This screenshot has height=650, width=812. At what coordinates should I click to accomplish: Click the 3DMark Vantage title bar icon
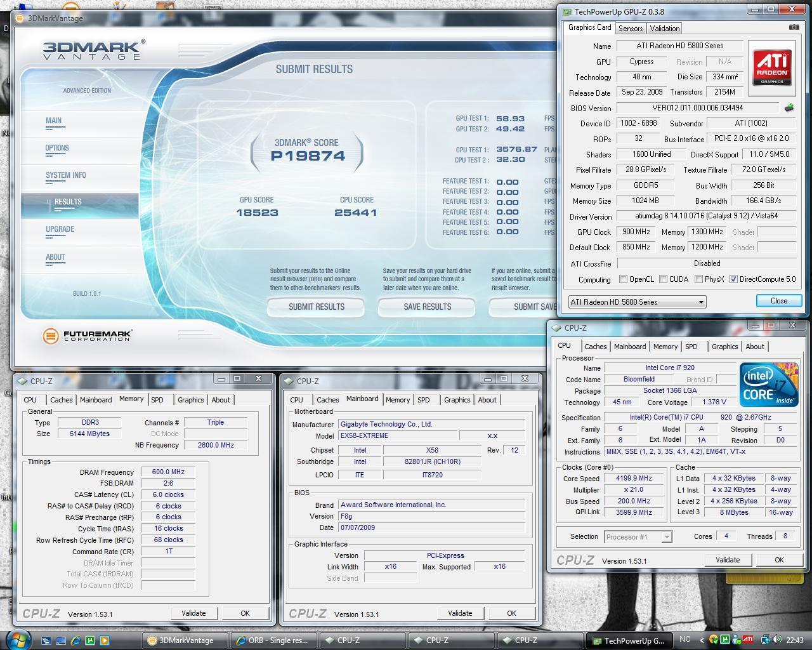pyautogui.click(x=20, y=18)
